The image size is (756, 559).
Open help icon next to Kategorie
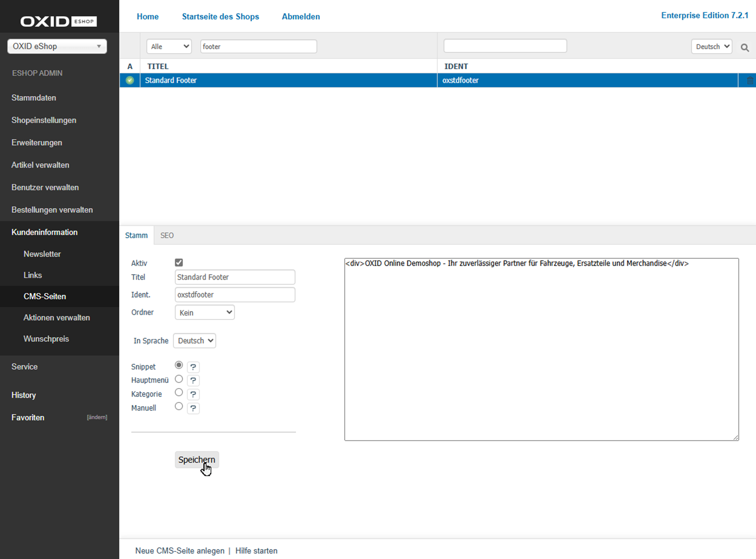pyautogui.click(x=193, y=395)
